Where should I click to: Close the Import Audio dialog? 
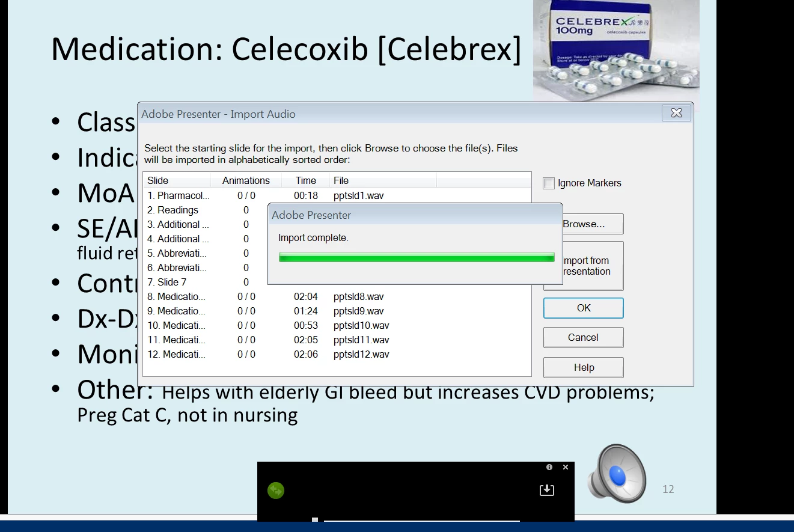coord(676,113)
